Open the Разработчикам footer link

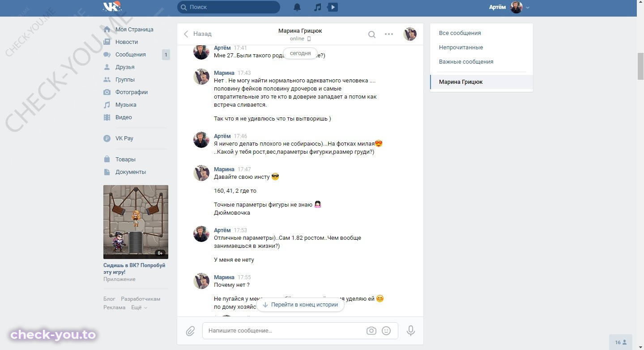[141, 299]
